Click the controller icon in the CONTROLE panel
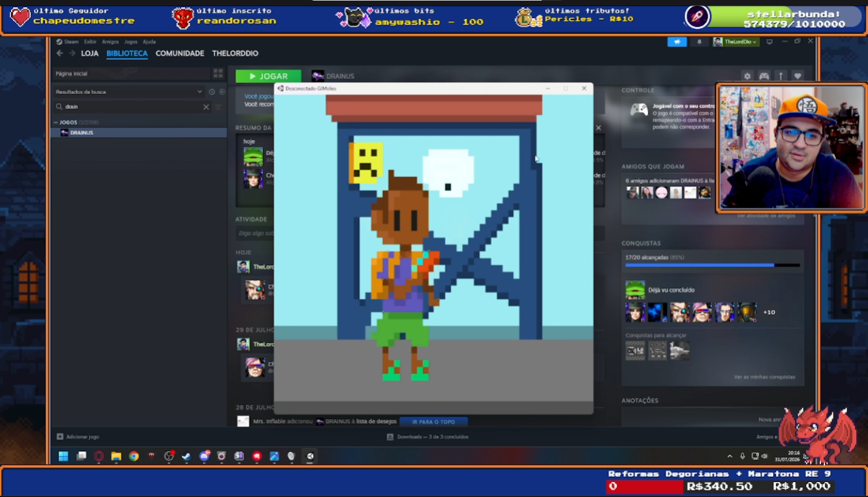Screen dimensions: 868x497 [639, 110]
